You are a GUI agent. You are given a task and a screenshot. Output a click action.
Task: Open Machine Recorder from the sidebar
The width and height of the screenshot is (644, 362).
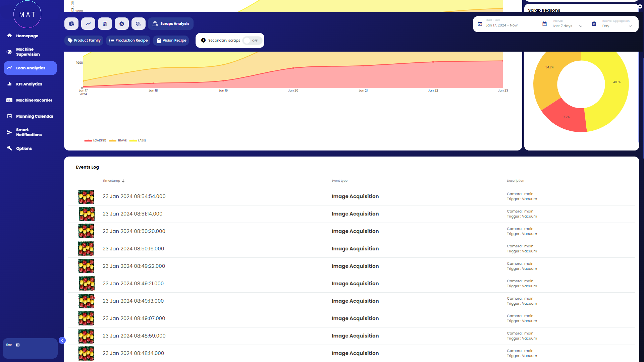tap(34, 100)
